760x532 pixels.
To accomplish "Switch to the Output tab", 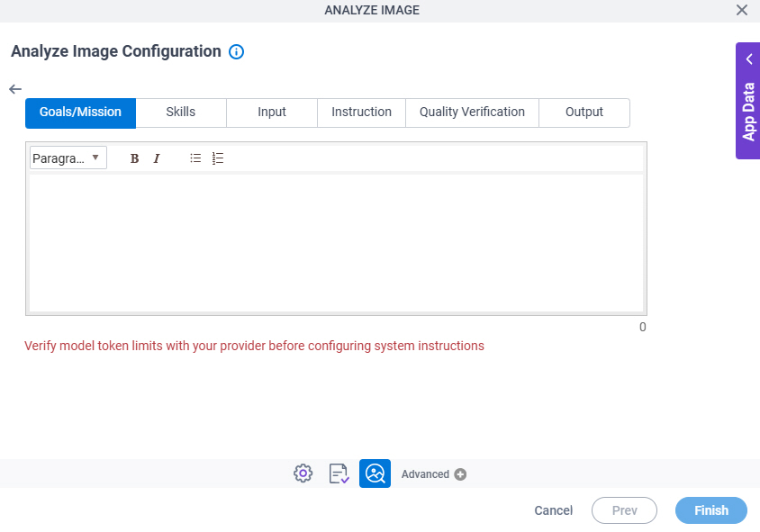I will [584, 113].
